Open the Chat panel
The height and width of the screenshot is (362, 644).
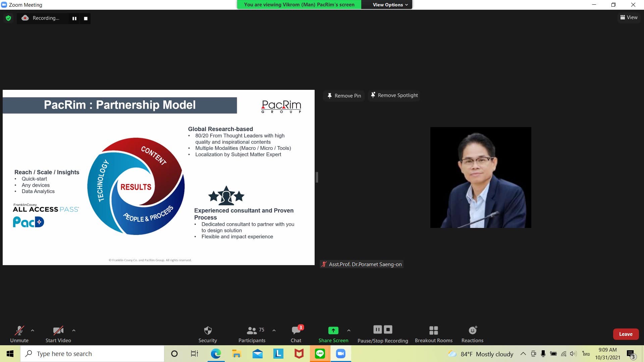[296, 334]
